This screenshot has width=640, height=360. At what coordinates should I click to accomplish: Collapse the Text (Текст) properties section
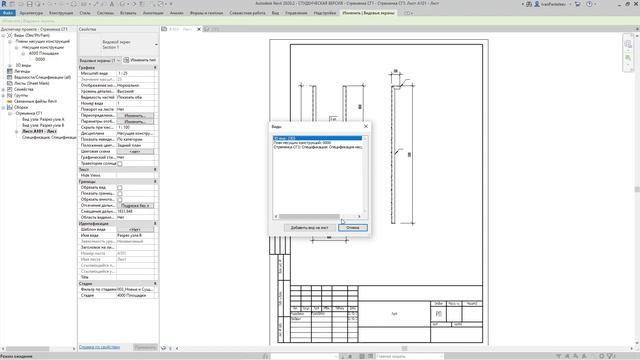[x=155, y=169]
